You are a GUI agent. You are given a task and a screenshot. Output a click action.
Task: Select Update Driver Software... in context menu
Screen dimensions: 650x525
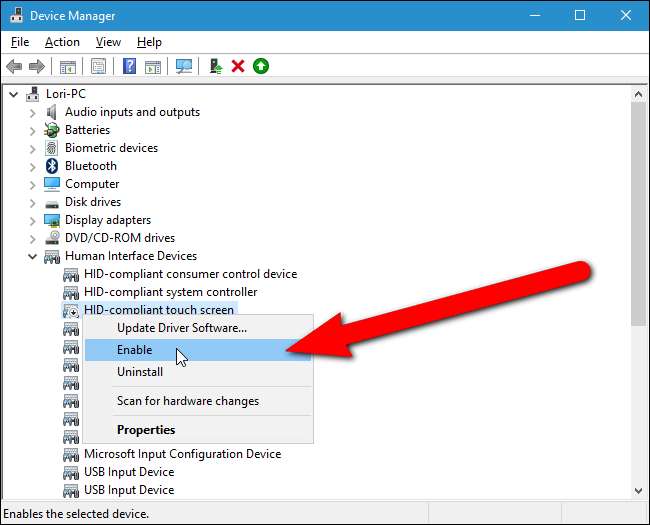tap(181, 327)
